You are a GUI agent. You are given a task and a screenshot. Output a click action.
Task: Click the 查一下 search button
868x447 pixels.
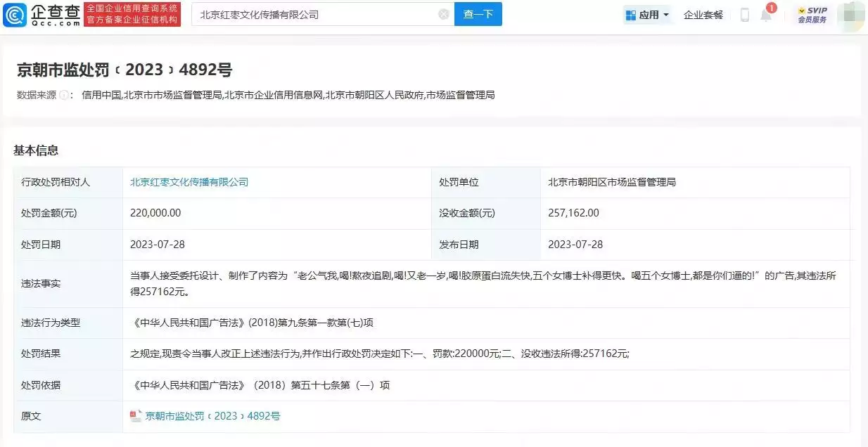[478, 14]
